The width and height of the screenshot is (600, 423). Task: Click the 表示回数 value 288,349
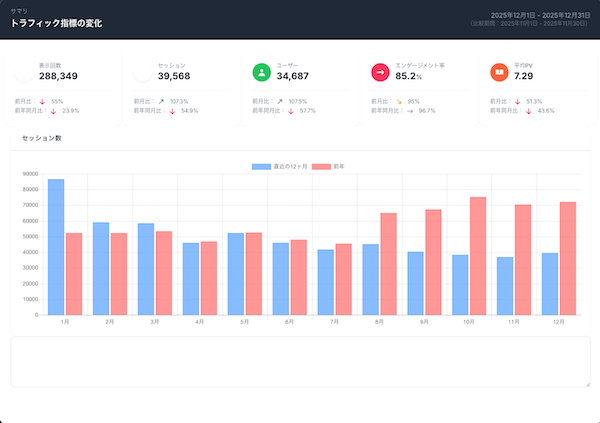pos(59,76)
